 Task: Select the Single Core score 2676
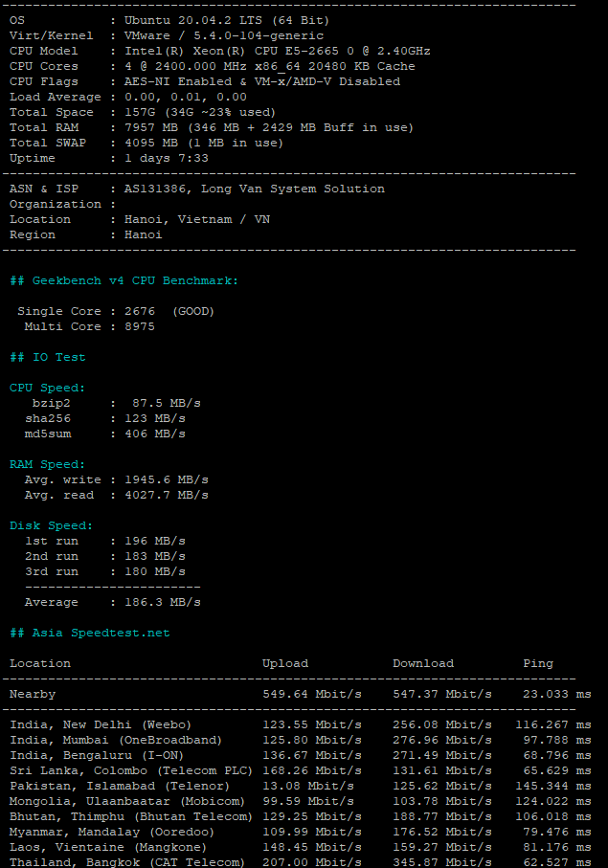tap(140, 311)
